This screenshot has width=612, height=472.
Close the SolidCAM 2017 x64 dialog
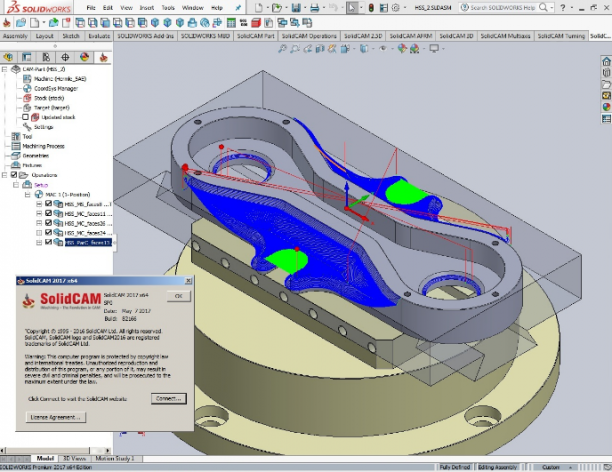click(x=188, y=281)
